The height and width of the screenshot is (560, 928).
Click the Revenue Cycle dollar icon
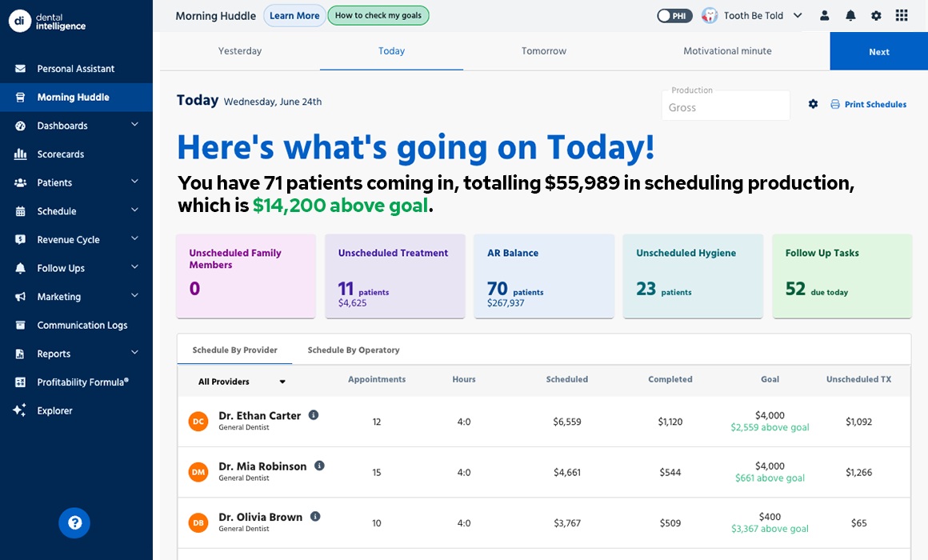(20, 240)
